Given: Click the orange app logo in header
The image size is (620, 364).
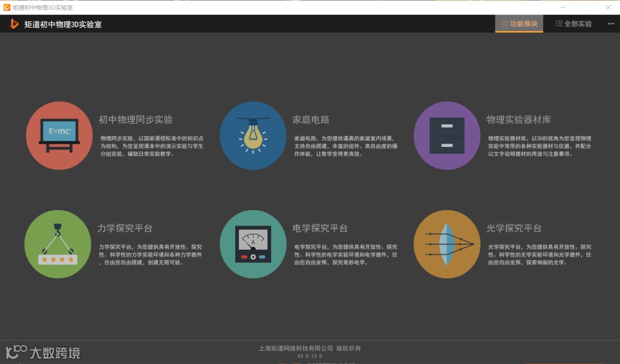Looking at the screenshot, I should pyautogui.click(x=14, y=24).
